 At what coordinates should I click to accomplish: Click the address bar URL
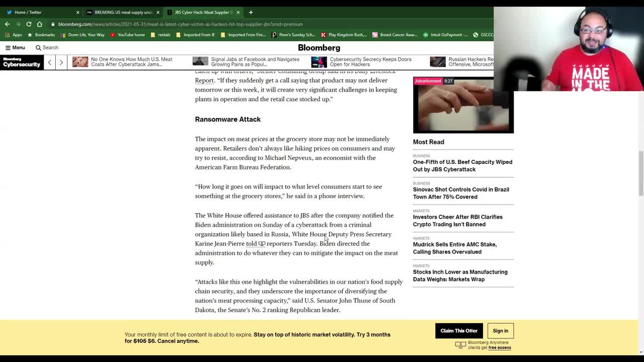(x=180, y=24)
